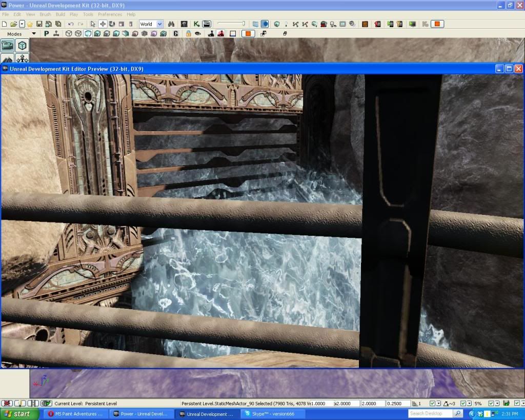Edit the 0.2500 value field in the status bar

(398, 404)
